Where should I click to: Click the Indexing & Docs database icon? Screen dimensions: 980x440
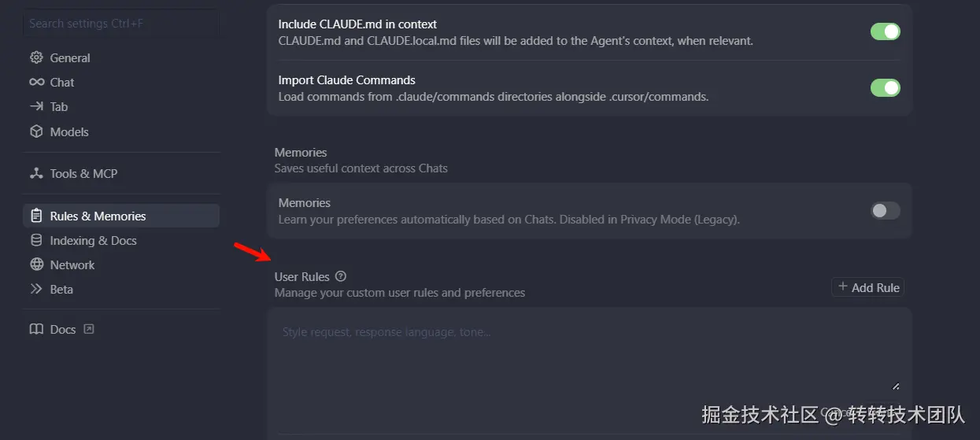pyautogui.click(x=36, y=240)
